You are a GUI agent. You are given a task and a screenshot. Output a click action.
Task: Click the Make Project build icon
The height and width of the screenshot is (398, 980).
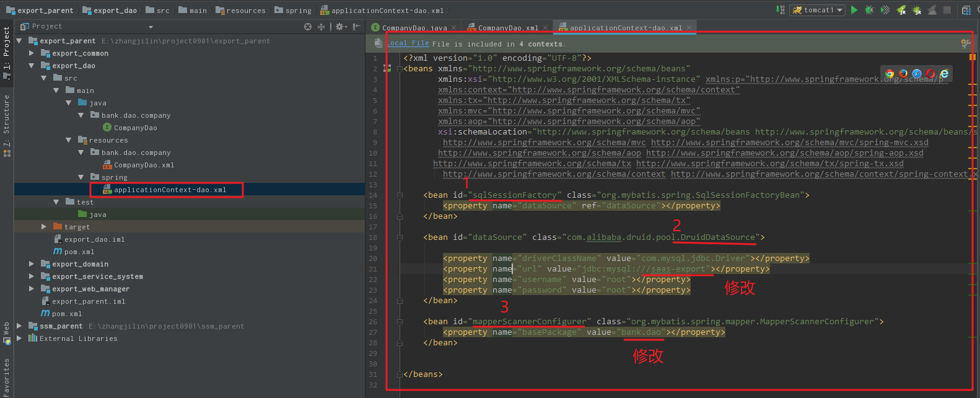tap(780, 10)
